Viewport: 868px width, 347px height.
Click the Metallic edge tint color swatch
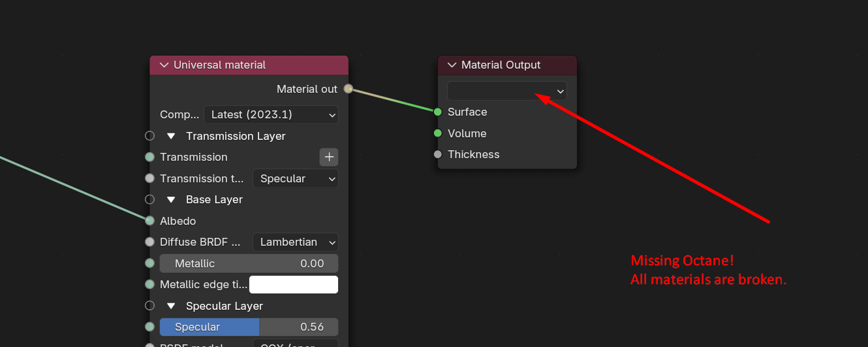[294, 285]
